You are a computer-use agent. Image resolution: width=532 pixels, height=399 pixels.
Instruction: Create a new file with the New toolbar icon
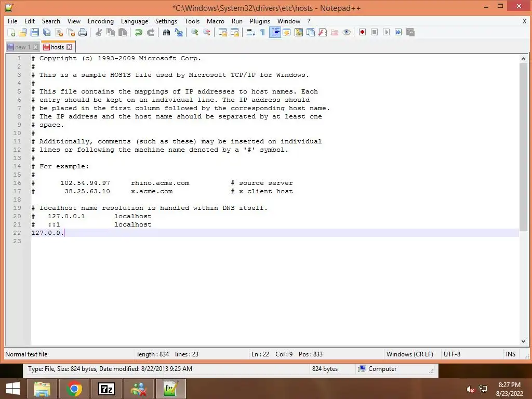pos(11,32)
